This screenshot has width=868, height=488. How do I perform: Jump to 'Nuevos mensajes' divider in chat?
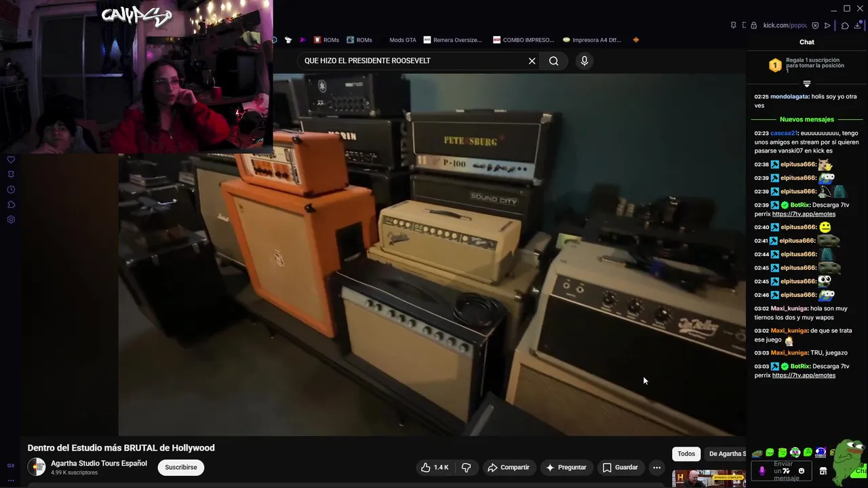(x=807, y=119)
